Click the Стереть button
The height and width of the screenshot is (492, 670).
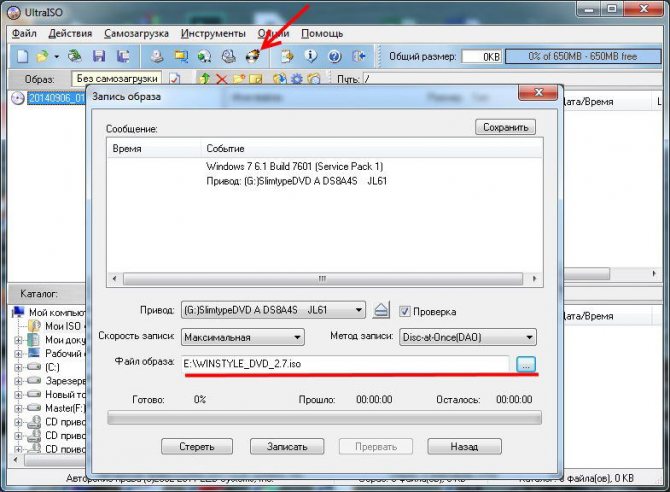tap(197, 447)
